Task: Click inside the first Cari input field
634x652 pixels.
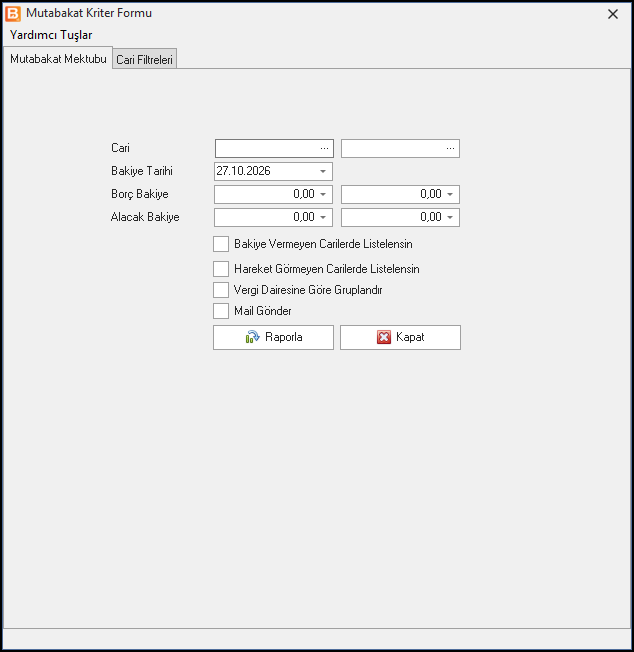Action: (x=266, y=148)
